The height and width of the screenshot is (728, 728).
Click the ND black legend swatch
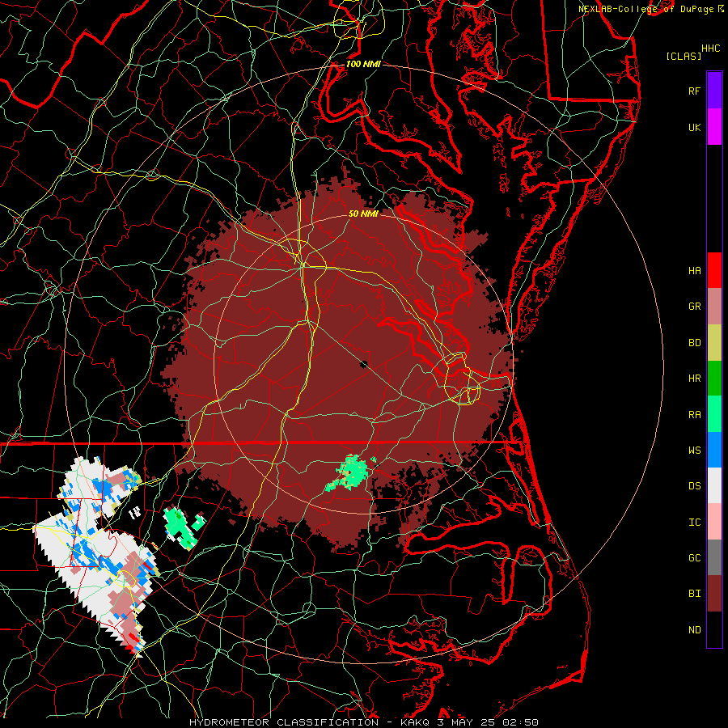pos(714,629)
